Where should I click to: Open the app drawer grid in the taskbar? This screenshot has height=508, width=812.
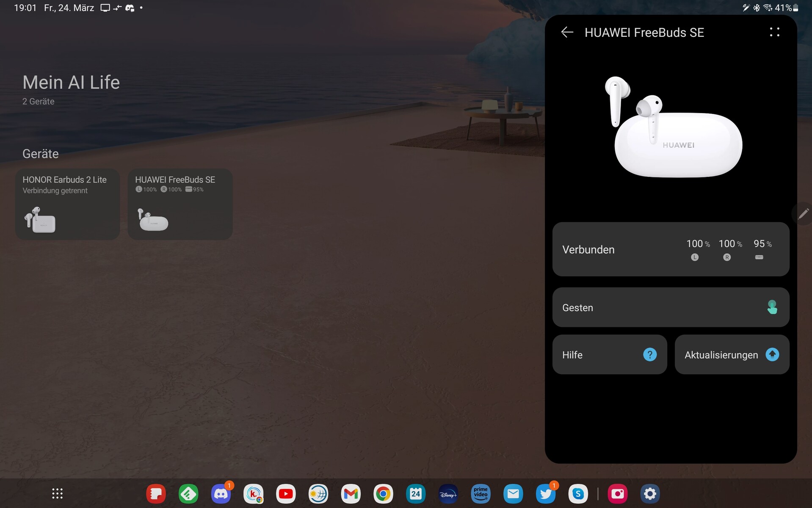tap(57, 494)
